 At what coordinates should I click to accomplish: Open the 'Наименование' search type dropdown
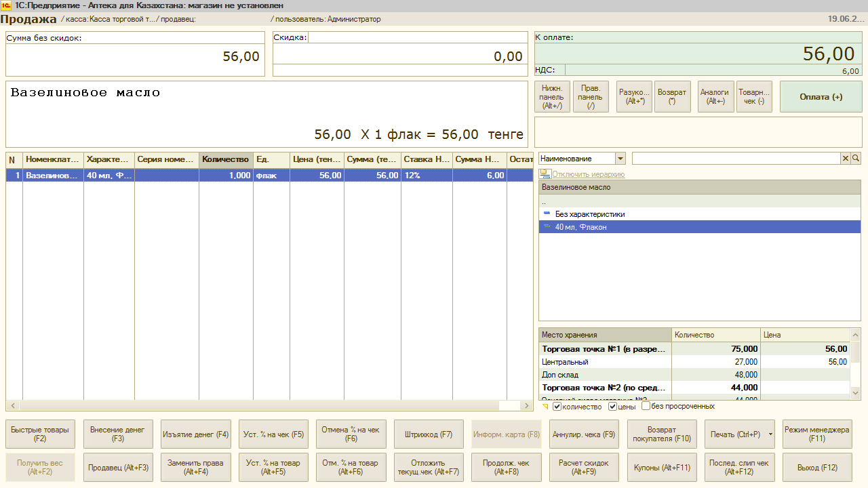(x=620, y=159)
